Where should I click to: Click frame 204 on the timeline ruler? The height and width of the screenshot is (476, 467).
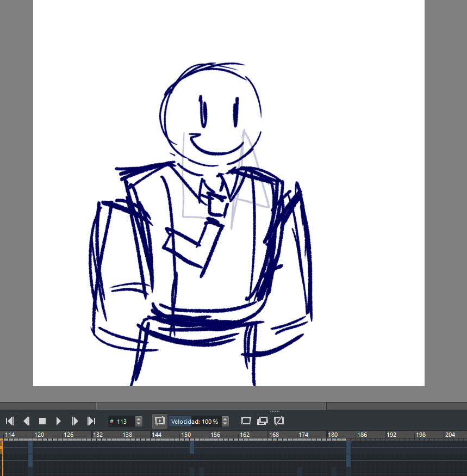(x=450, y=435)
